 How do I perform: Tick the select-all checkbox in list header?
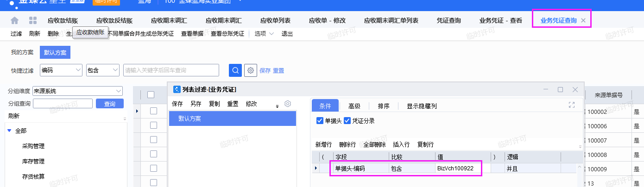[x=151, y=94]
